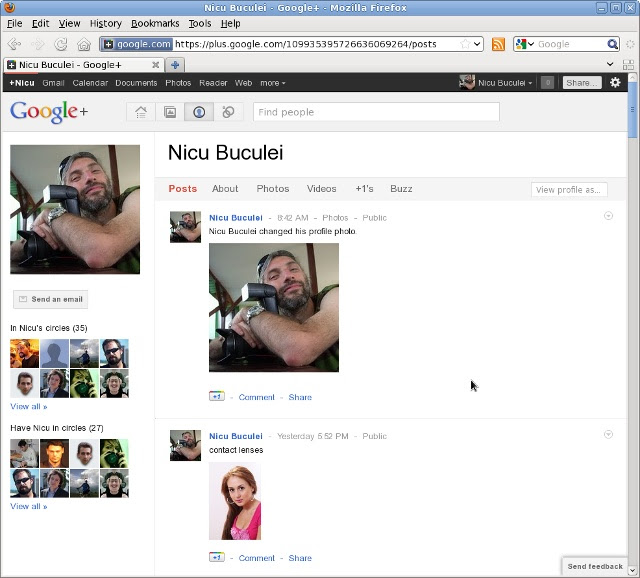Open the Tools menu
Image resolution: width=640 pixels, height=578 pixels.
tap(200, 24)
